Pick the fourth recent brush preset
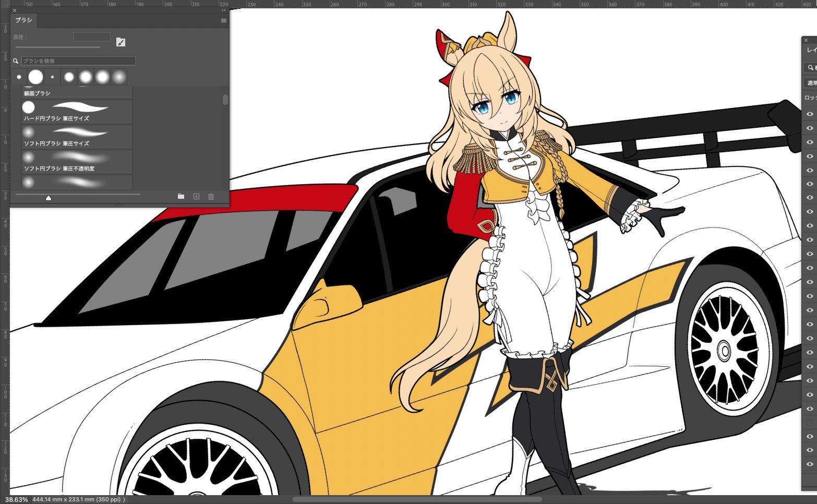The image size is (817, 504). 69,77
